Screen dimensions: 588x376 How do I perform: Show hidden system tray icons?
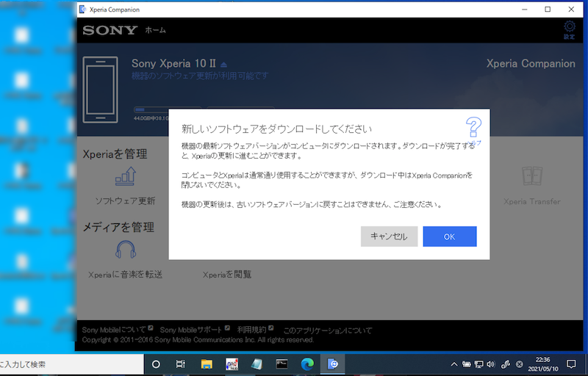click(456, 364)
